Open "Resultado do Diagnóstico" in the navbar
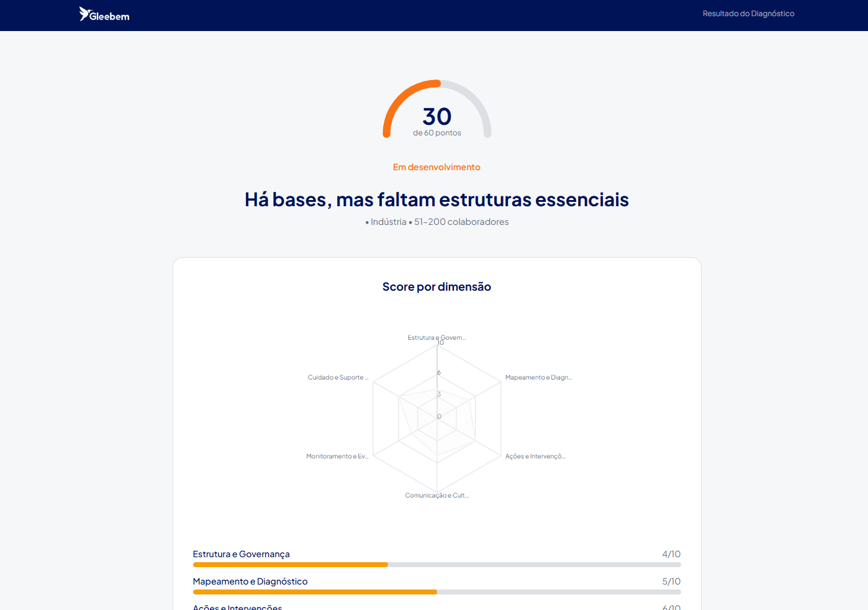The image size is (868, 610). (748, 13)
